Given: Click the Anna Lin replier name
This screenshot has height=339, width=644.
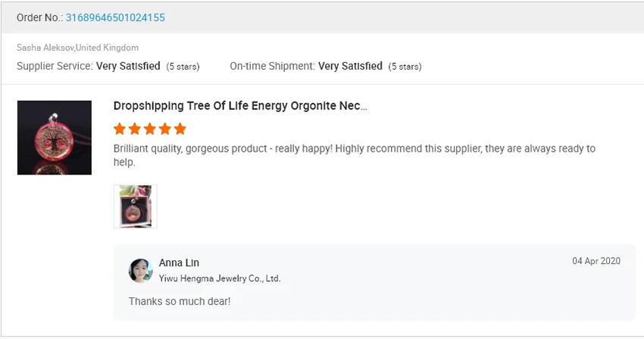Looking at the screenshot, I should (179, 263).
